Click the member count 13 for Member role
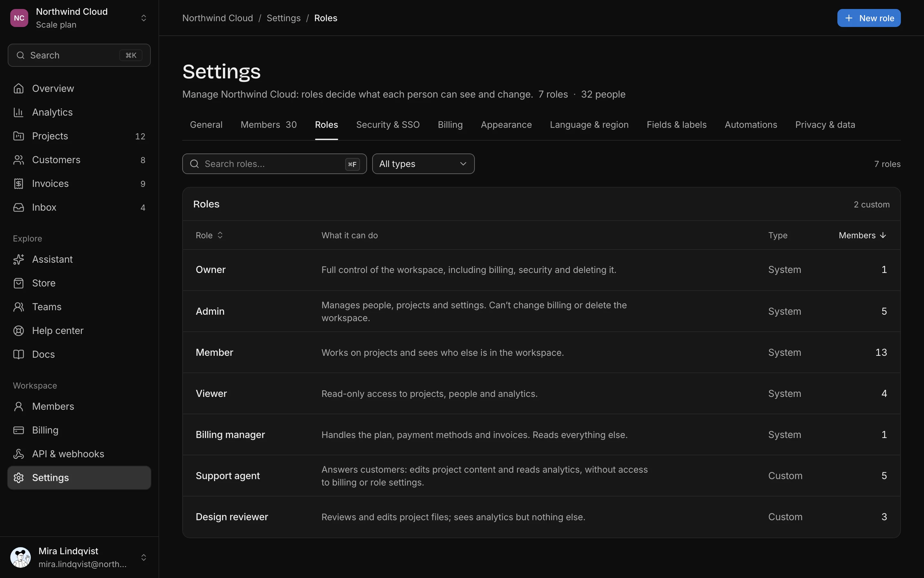Screen dimensions: 924x578 pos(881,352)
